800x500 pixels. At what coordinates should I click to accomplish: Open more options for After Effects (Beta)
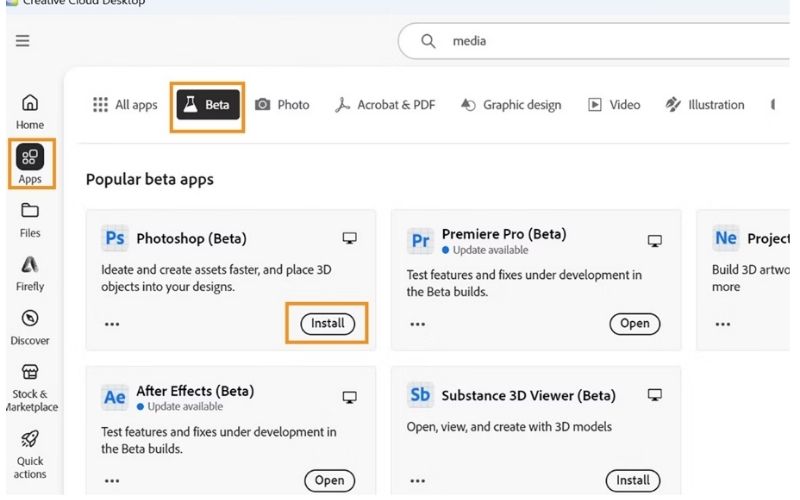click(112, 481)
